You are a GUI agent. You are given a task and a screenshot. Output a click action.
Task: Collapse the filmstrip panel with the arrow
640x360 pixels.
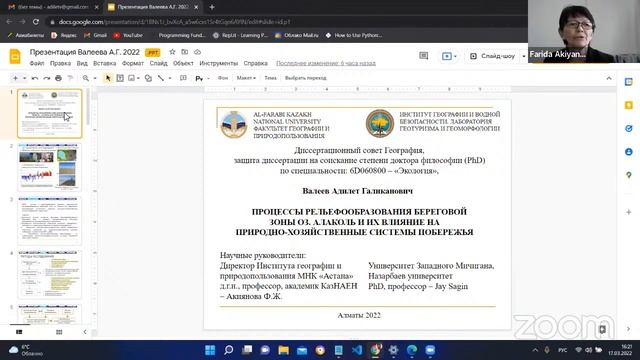pos(85,332)
